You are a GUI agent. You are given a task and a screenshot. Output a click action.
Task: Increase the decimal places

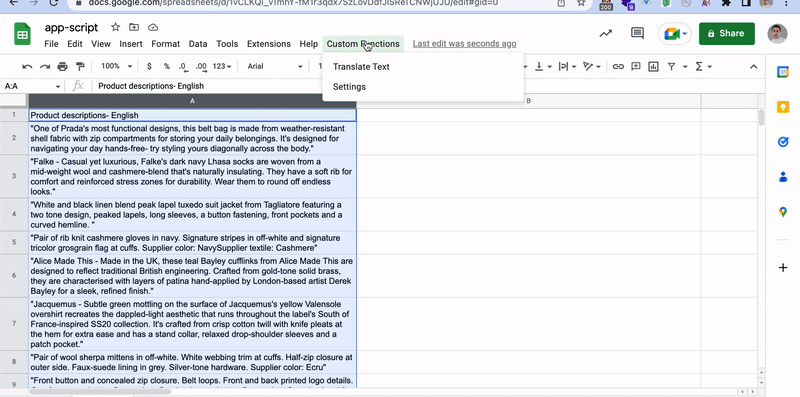pos(201,66)
